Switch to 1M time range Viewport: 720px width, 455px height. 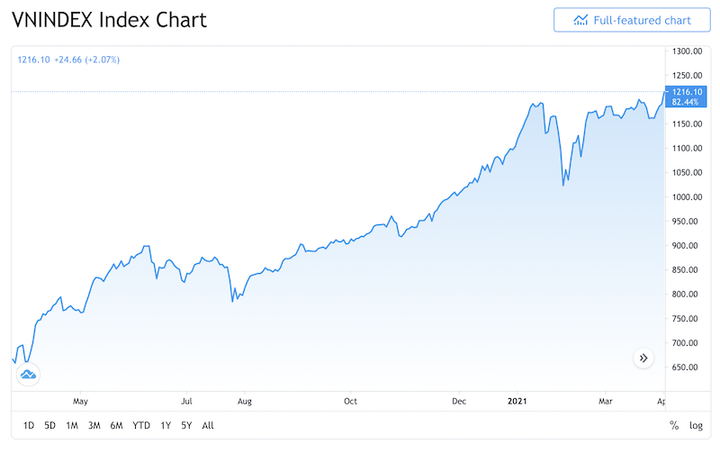72,426
